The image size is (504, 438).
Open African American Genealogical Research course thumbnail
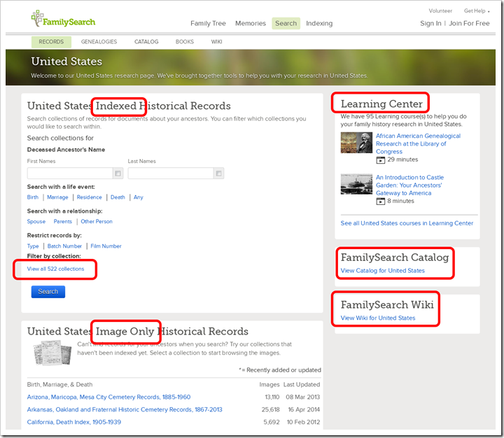pyautogui.click(x=356, y=143)
